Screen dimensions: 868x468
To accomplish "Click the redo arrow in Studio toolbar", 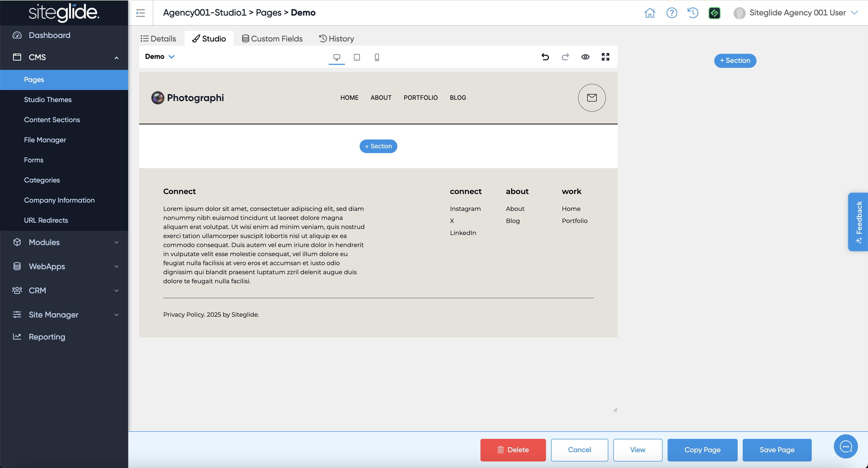I will coord(565,57).
